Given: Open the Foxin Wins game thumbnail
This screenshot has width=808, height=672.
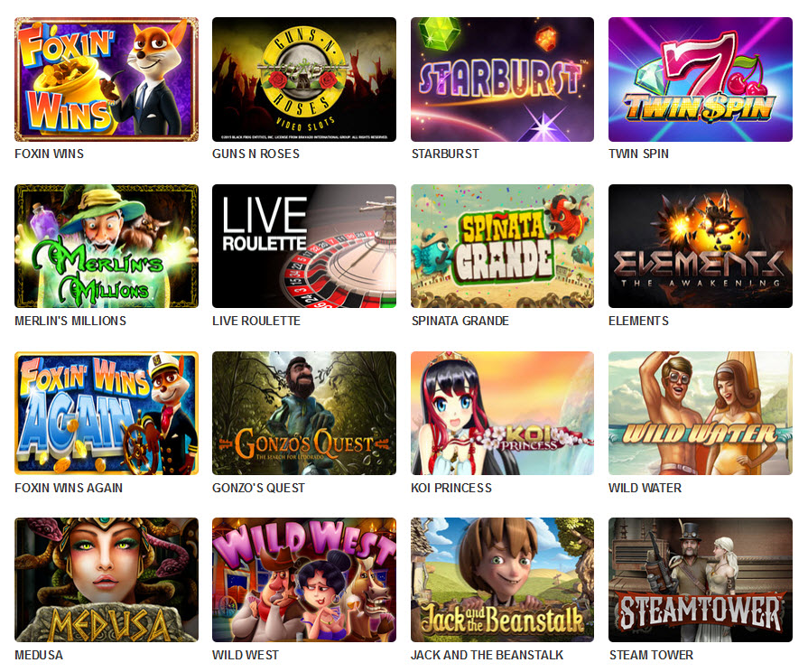Looking at the screenshot, I should pos(107,79).
